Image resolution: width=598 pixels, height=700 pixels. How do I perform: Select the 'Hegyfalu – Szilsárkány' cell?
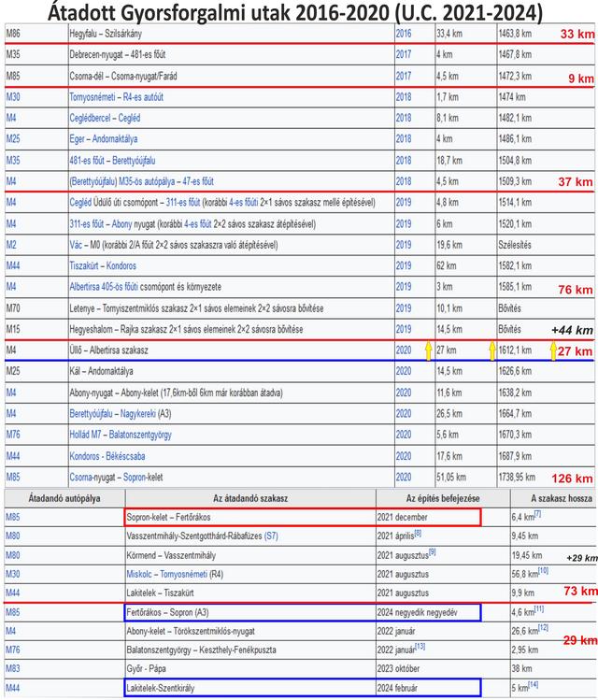(x=231, y=34)
